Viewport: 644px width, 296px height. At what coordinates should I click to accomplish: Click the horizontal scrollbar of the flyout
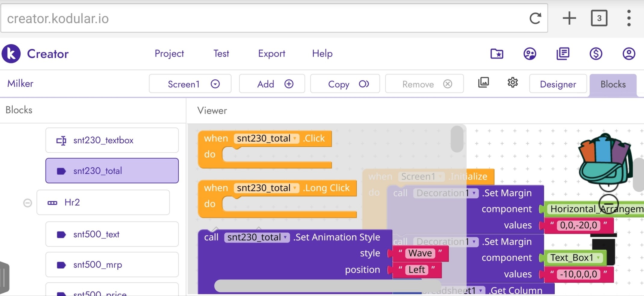point(327,286)
